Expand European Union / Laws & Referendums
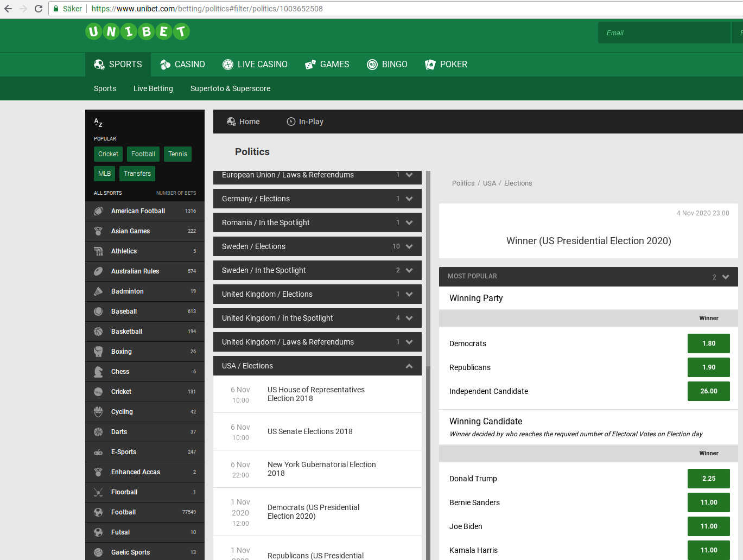The width and height of the screenshot is (743, 560). (317, 177)
